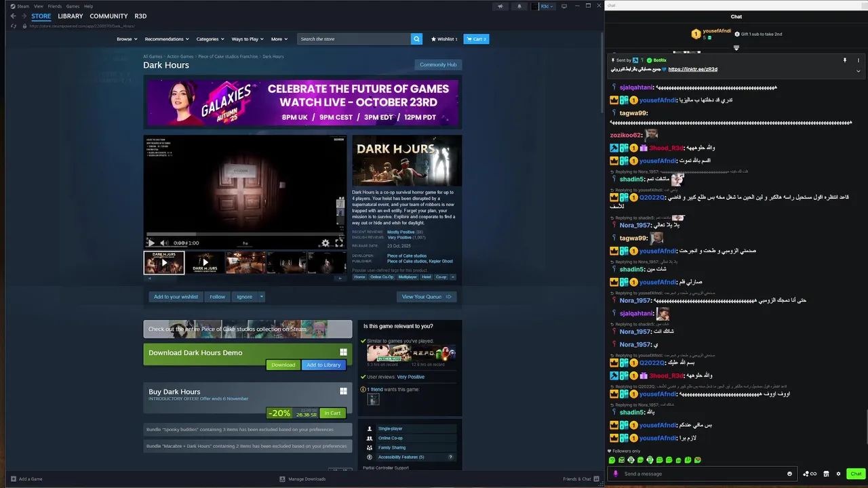Image resolution: width=868 pixels, height=488 pixels.
Task: Mute the trailer using the speaker icon
Action: tap(163, 243)
